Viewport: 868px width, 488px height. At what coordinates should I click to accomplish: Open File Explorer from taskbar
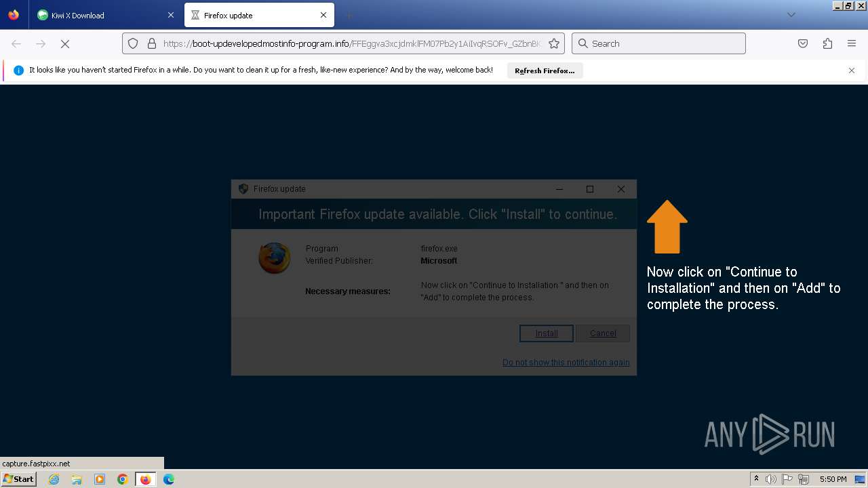pos(77,479)
